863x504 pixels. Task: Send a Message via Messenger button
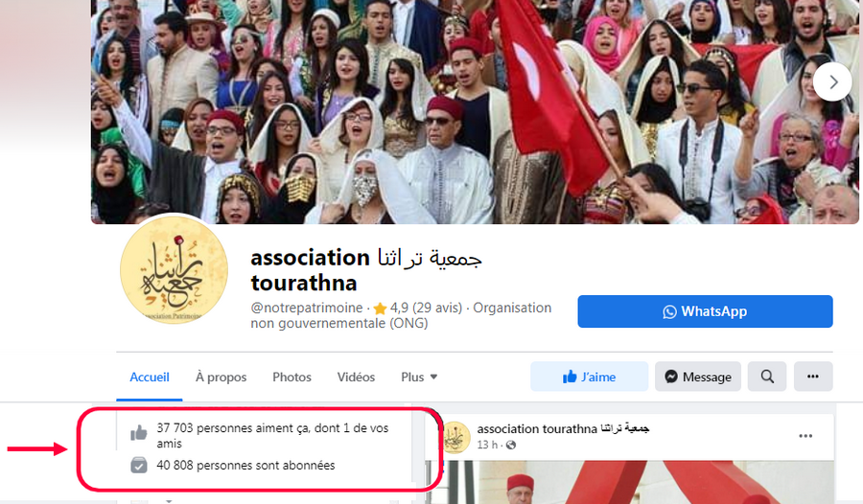click(697, 377)
